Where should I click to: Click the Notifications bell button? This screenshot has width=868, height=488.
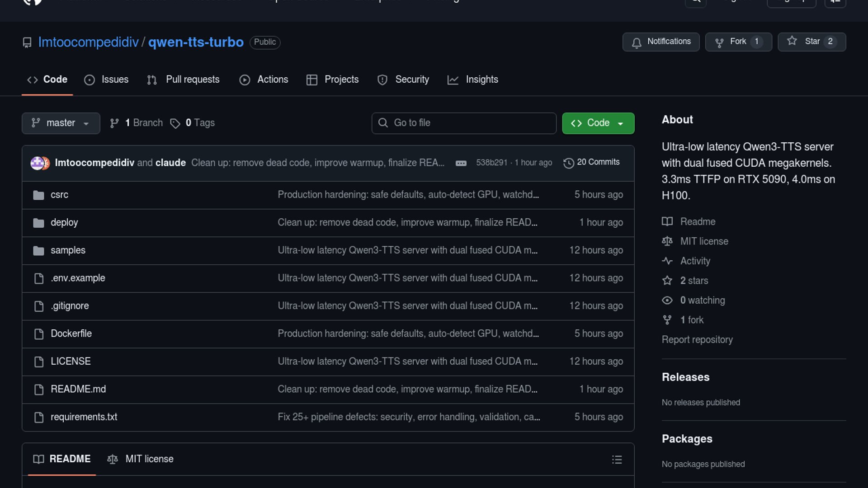(660, 42)
